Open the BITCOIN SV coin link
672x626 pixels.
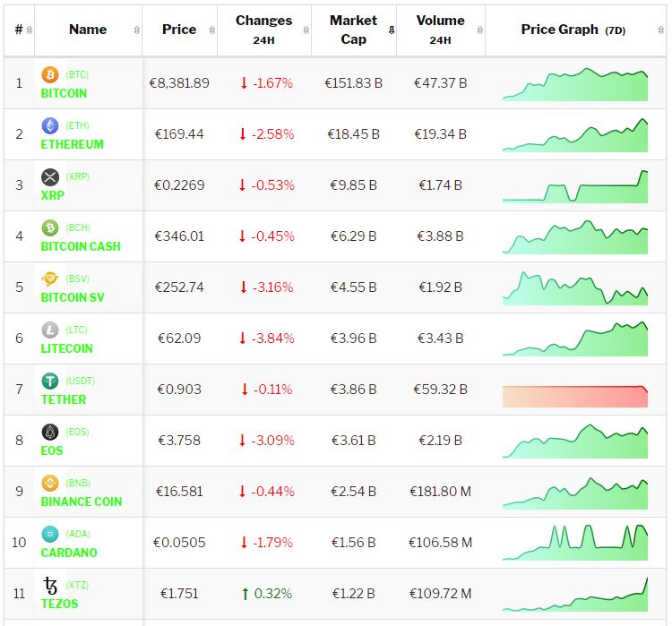(x=73, y=297)
